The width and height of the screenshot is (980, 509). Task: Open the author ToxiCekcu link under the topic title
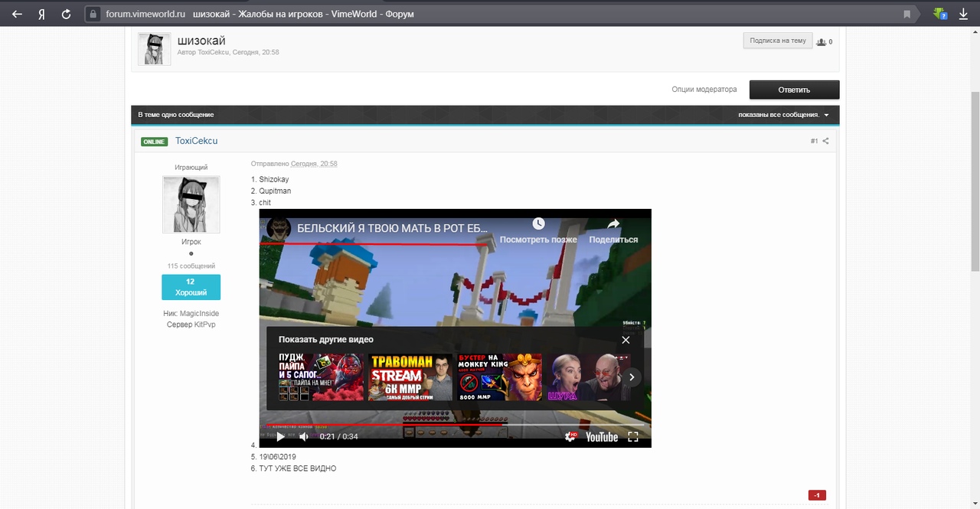click(x=214, y=52)
